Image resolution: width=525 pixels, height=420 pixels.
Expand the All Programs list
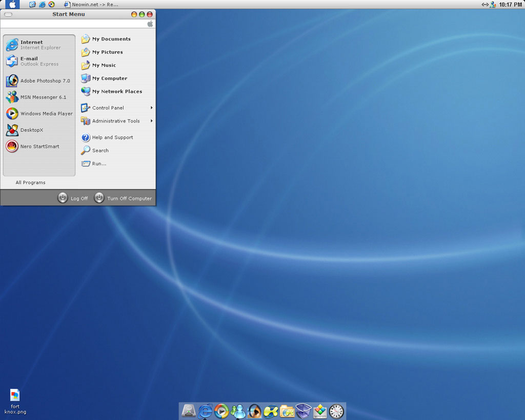31,183
